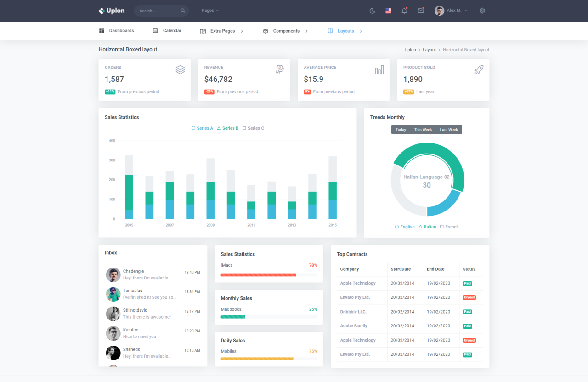Open language flag selector
Viewport: 588px width, 382px height.
click(x=388, y=11)
